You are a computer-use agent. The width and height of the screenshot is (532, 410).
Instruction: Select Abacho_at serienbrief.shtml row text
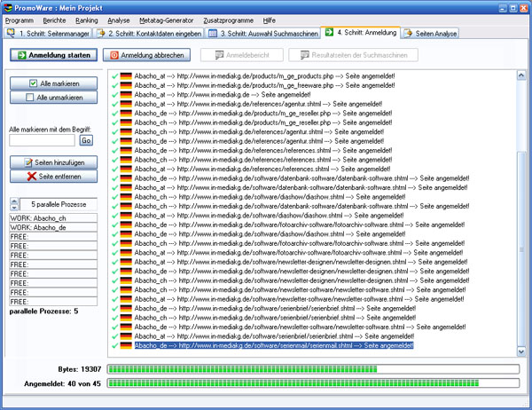pyautogui.click(x=274, y=336)
